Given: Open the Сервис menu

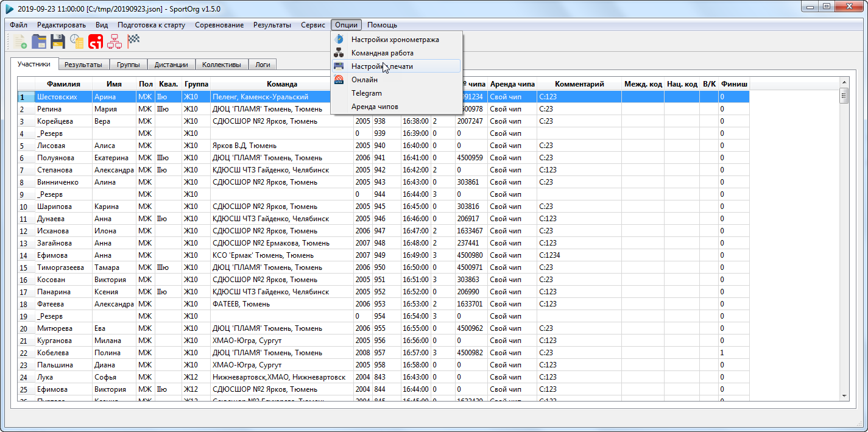Looking at the screenshot, I should 313,25.
